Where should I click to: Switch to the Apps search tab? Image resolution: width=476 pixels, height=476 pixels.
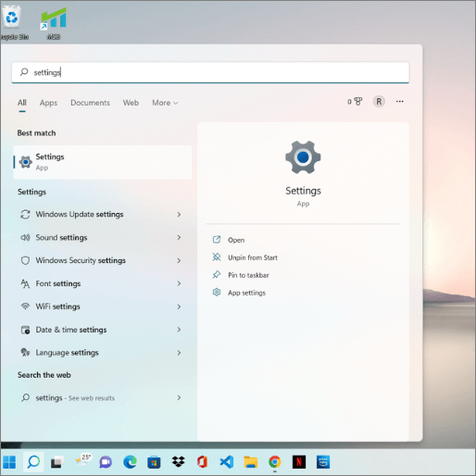(48, 103)
